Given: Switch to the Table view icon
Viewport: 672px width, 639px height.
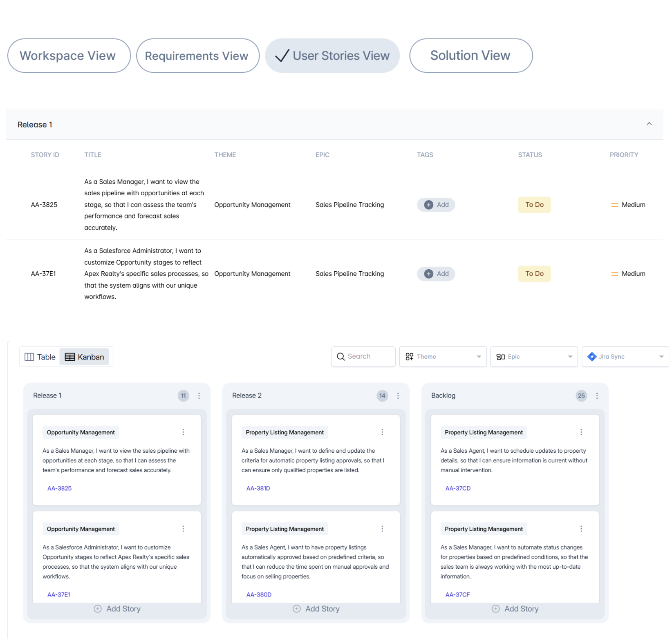Looking at the screenshot, I should (30, 357).
